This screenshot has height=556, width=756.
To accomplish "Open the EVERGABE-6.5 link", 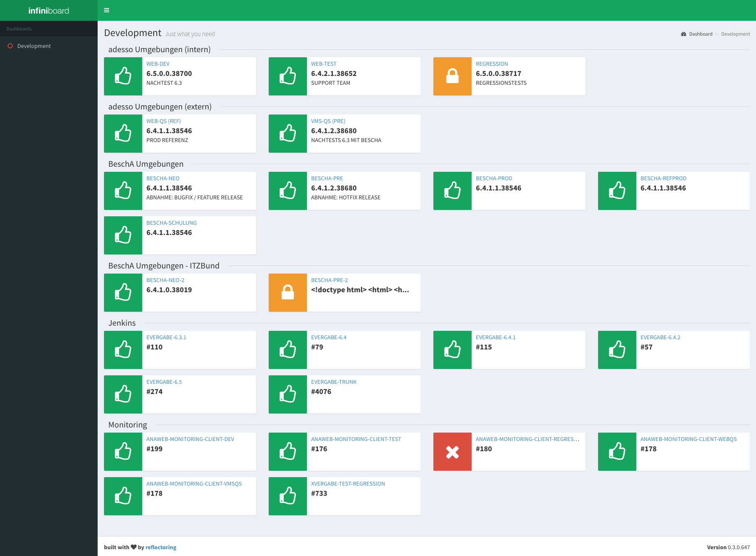I will [164, 382].
